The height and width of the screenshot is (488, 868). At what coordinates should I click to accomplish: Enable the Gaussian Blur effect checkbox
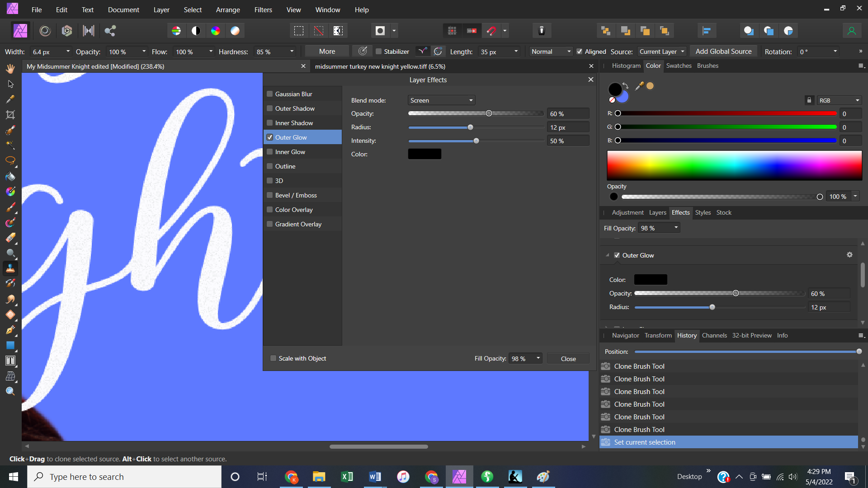point(270,94)
